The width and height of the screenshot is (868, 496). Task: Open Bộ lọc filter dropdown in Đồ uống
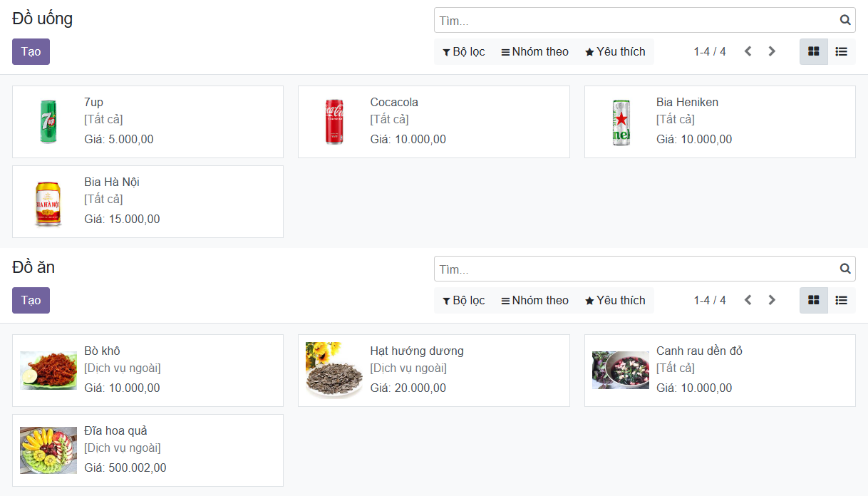463,51
